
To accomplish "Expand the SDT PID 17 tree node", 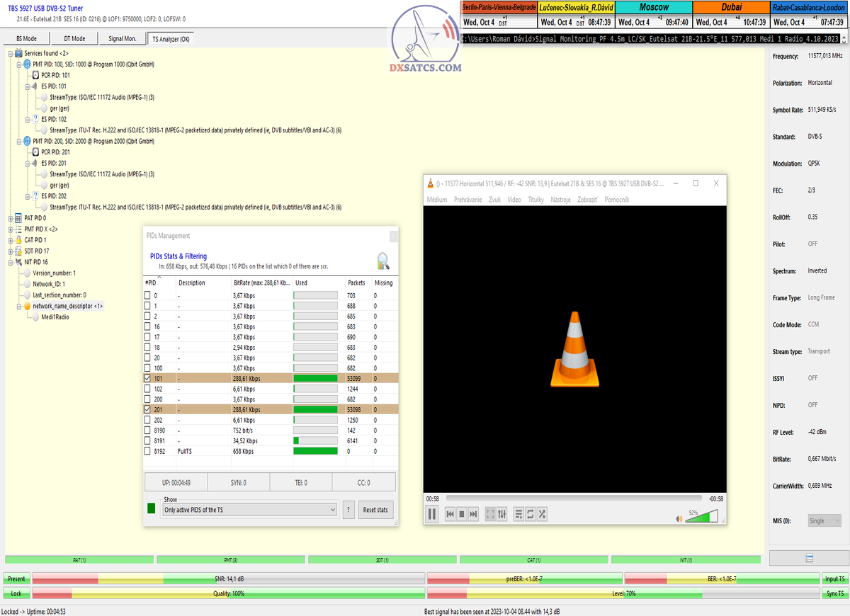I will pyautogui.click(x=11, y=251).
